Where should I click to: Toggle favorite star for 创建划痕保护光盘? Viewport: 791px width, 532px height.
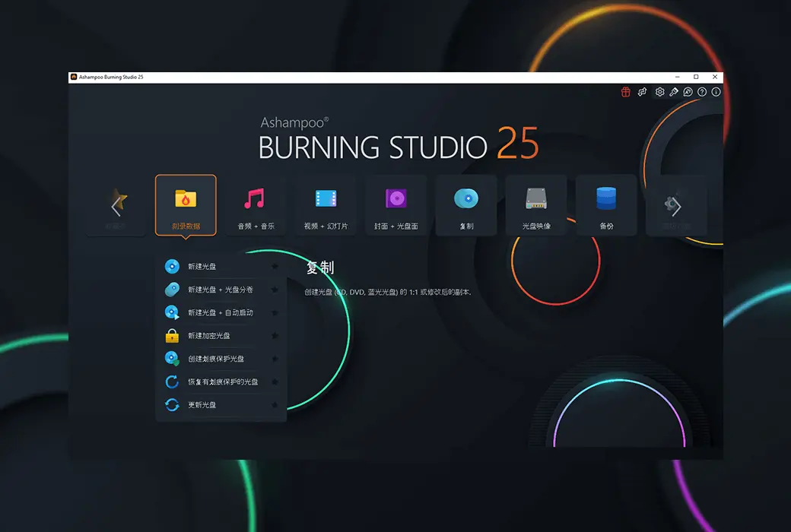point(275,359)
